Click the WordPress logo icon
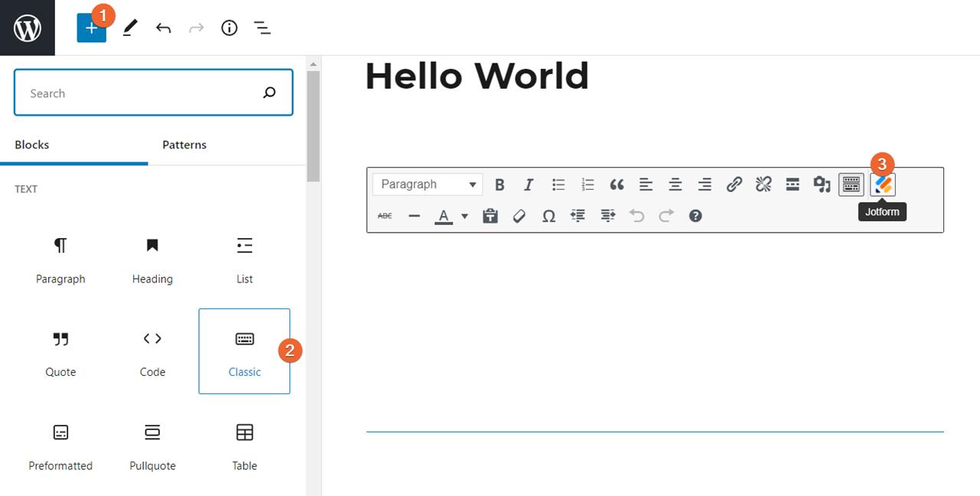Screen dimensions: 980x496 tap(28, 28)
